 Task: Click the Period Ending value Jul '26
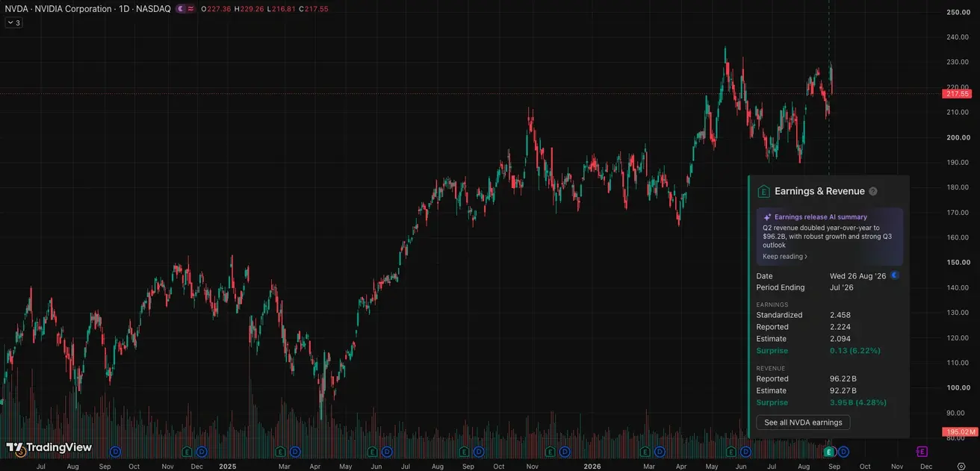[842, 287]
